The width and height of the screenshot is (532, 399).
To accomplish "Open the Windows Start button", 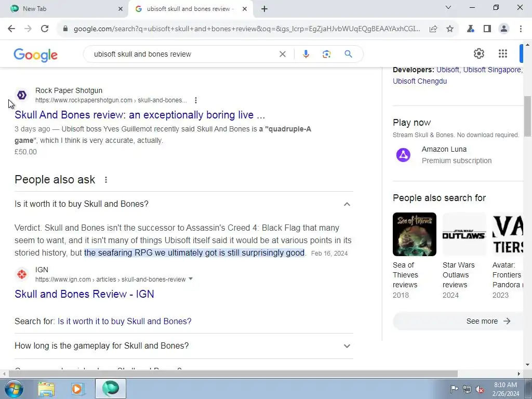I will point(13,389).
